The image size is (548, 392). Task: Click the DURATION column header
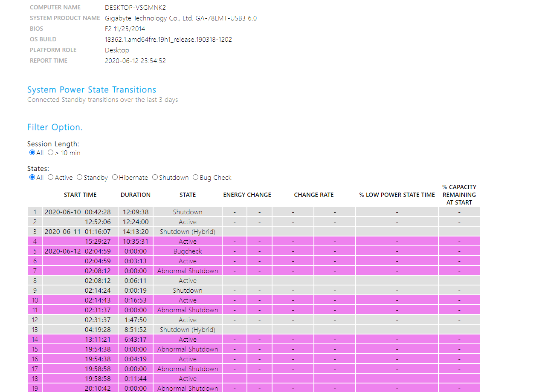136,195
